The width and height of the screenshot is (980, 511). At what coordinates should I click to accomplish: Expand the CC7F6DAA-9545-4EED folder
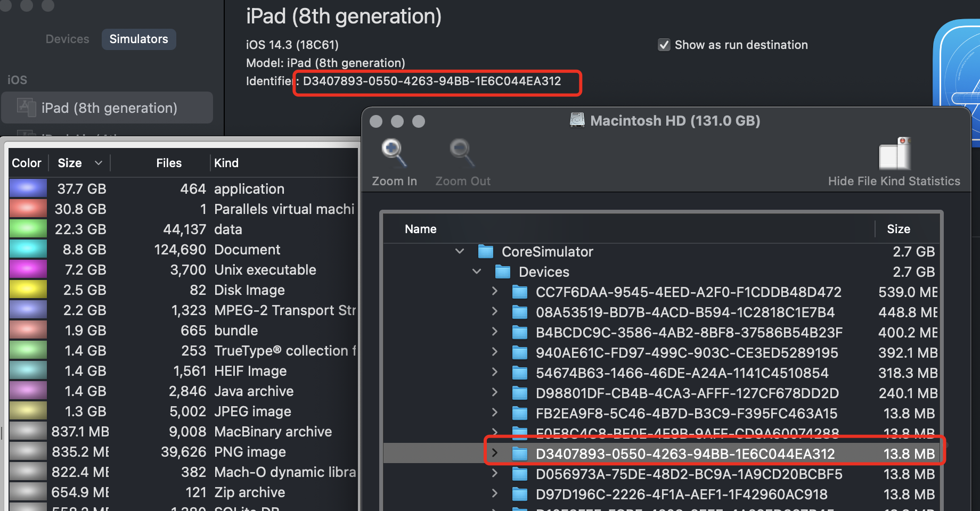(495, 291)
